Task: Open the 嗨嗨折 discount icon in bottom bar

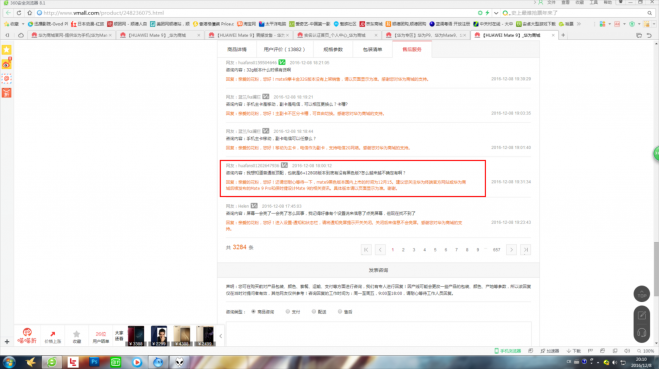Action: pos(27,336)
